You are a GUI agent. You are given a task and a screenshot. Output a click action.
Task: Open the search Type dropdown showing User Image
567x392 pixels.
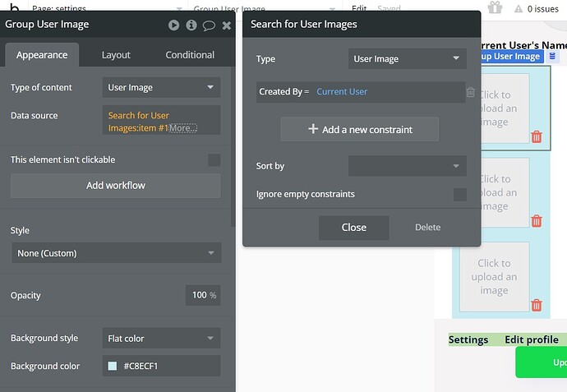[407, 58]
